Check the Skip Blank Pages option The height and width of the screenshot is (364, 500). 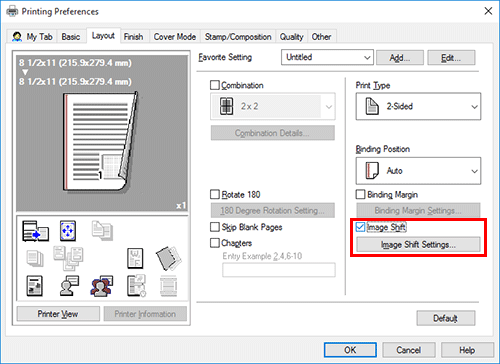pyautogui.click(x=215, y=227)
